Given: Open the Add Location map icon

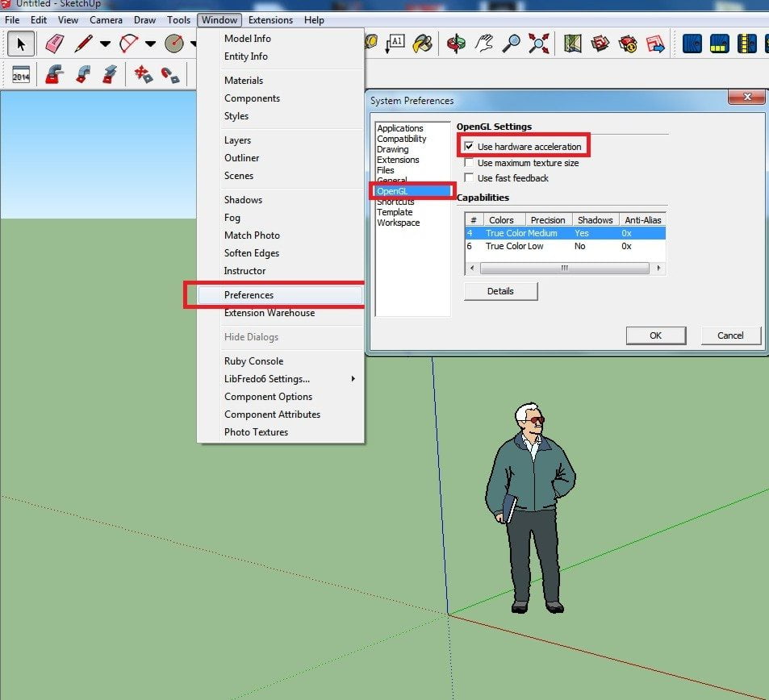Looking at the screenshot, I should 572,44.
